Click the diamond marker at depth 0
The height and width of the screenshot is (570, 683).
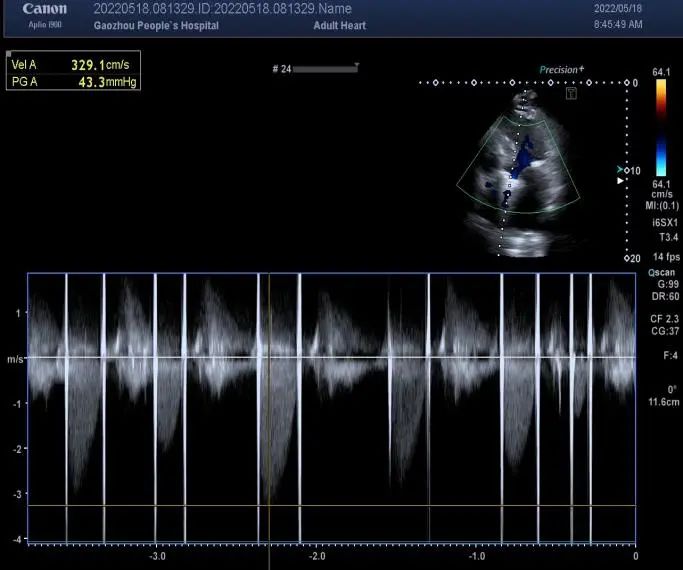coord(625,83)
